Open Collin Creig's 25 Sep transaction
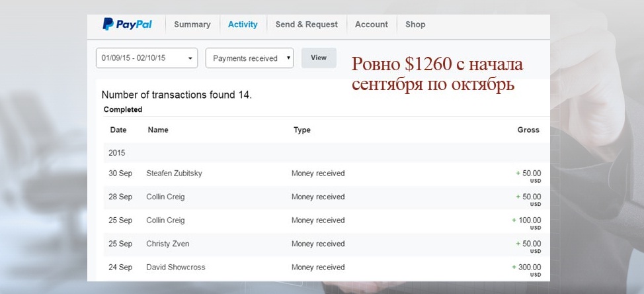 [x=166, y=220]
